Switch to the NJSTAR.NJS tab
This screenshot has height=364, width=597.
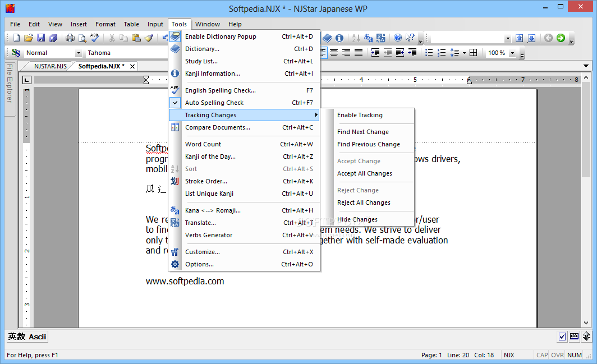[x=50, y=66]
